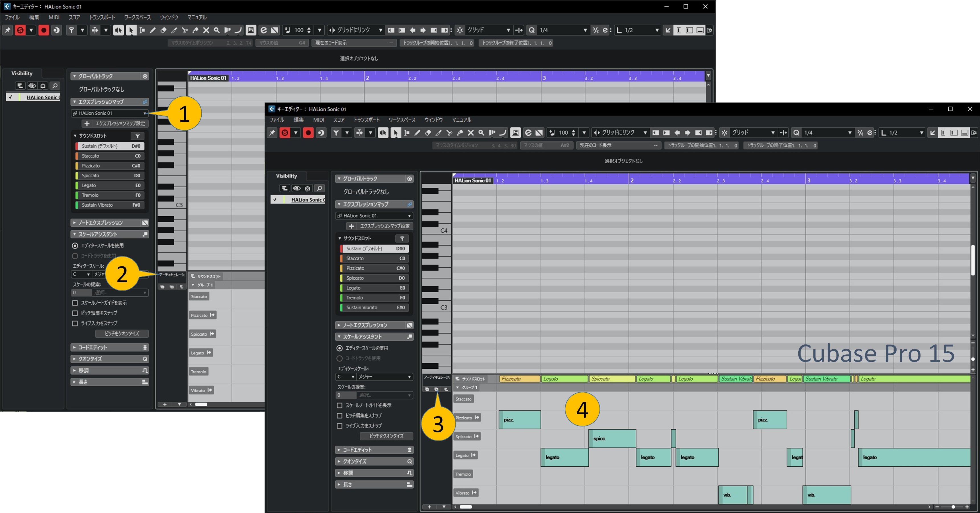This screenshot has height=513, width=980.
Task: Check ピッチ編集をスナップ in back window
Action: [x=75, y=313]
